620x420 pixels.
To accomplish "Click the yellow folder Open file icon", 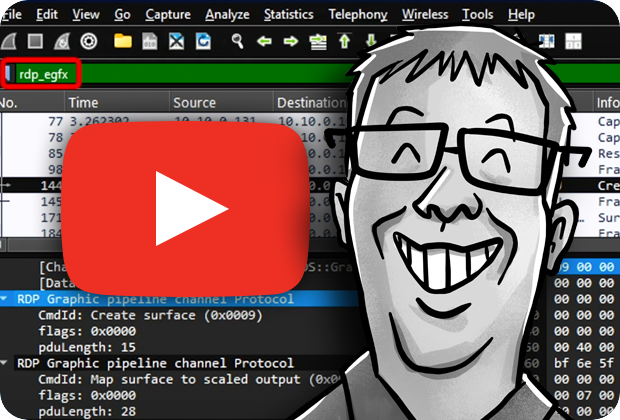I will [x=123, y=41].
